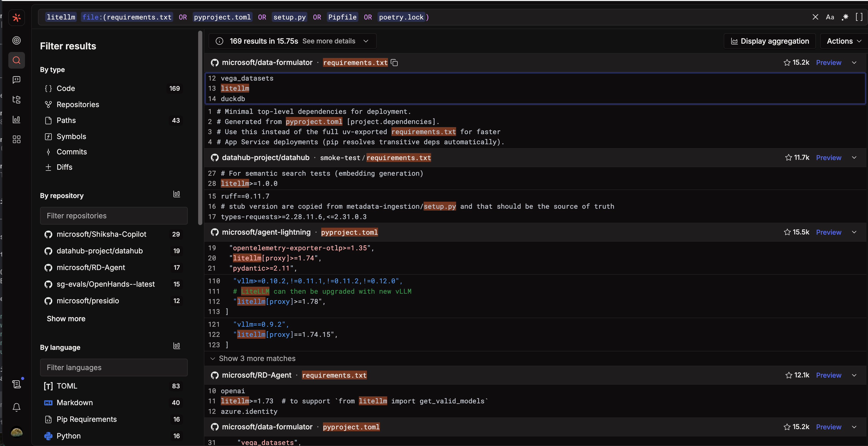The height and width of the screenshot is (446, 868).
Task: Filter results by Commits type
Action: point(72,152)
